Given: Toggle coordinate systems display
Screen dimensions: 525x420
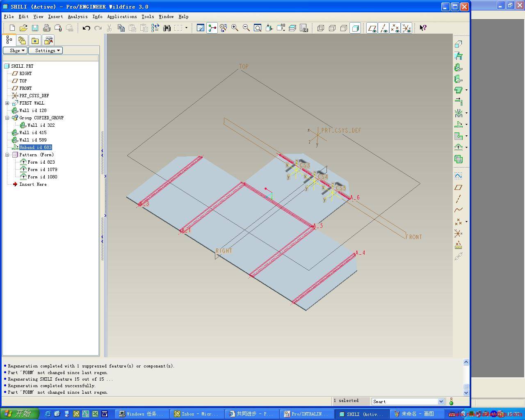Looking at the screenshot, I should [x=406, y=28].
